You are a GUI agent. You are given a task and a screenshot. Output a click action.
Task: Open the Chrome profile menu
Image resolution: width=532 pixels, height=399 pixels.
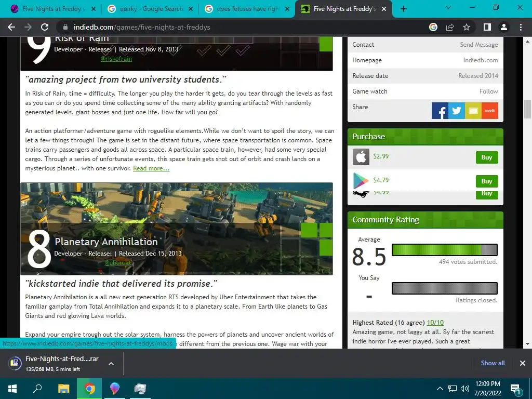coord(504,27)
